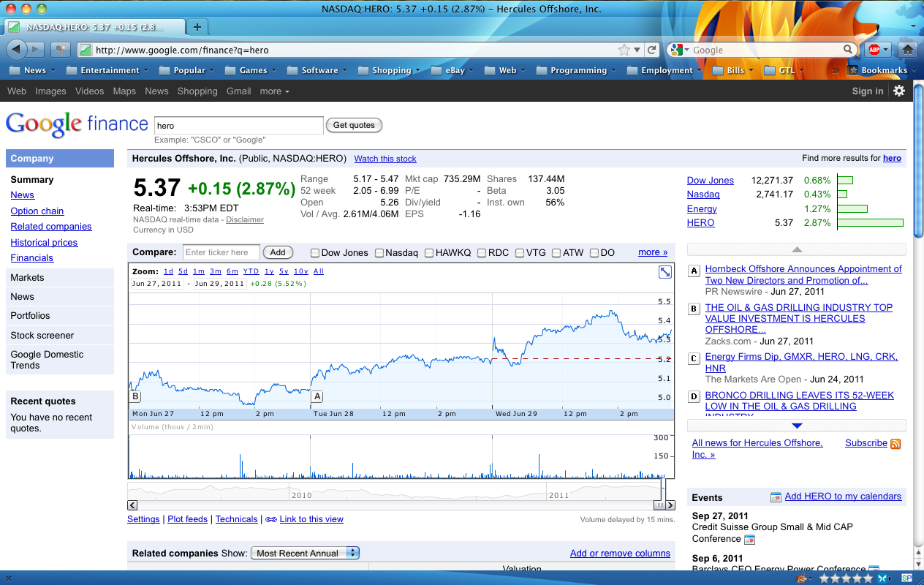Screen dimensions: 924x585
Task: Reload page with refresh icon in address bar
Action: click(x=652, y=50)
